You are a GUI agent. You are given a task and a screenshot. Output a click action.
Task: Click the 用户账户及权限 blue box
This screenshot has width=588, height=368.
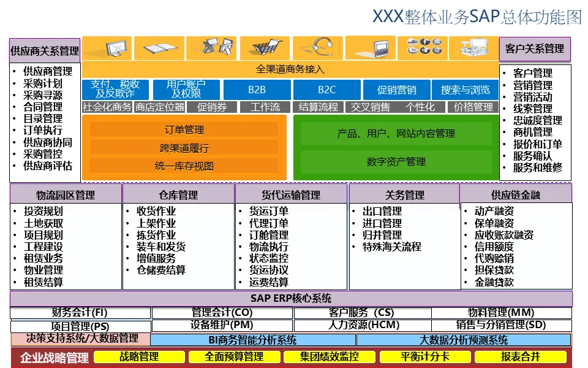point(186,90)
